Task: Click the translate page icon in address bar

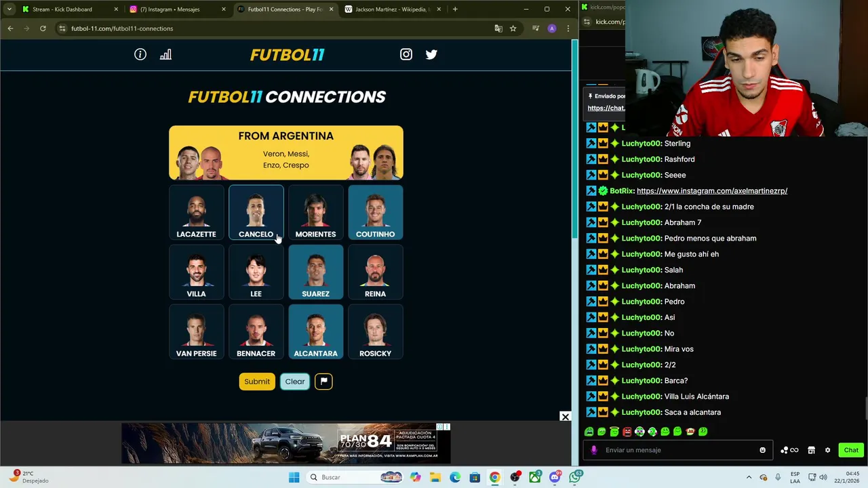Action: (498, 28)
